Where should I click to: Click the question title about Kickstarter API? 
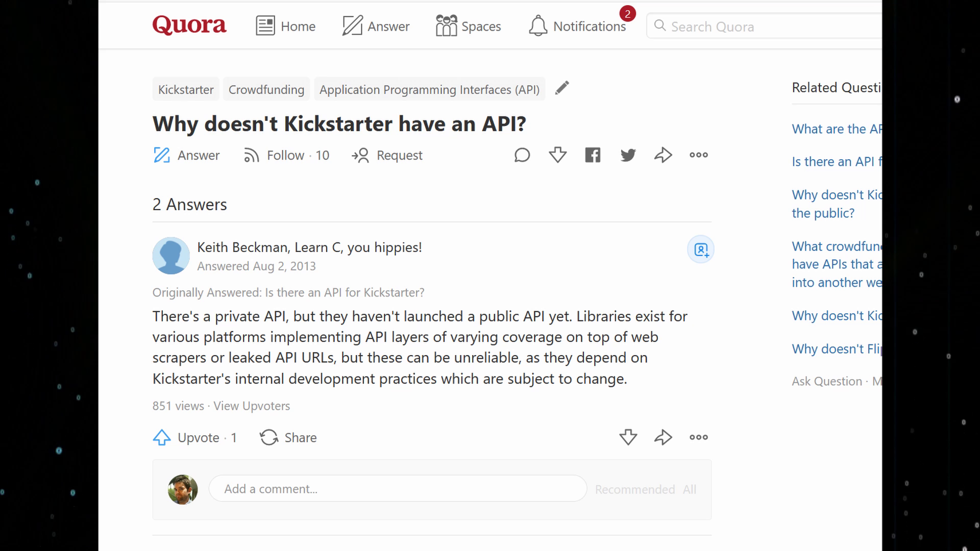click(339, 124)
